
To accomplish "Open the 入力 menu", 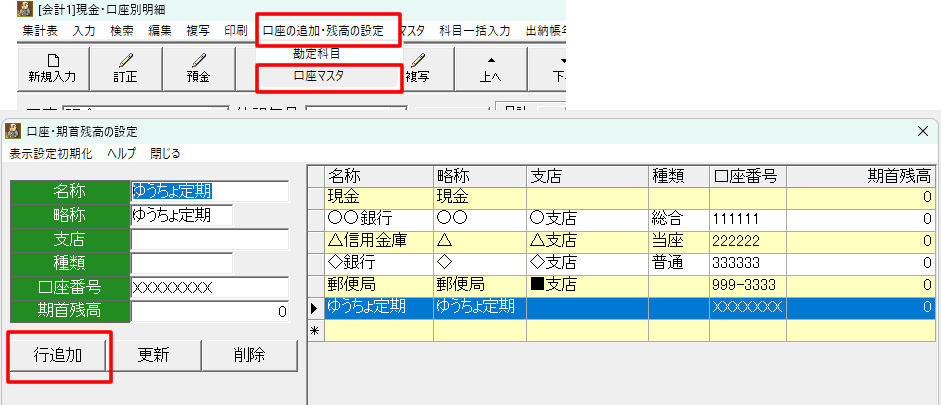I will pos(83,31).
